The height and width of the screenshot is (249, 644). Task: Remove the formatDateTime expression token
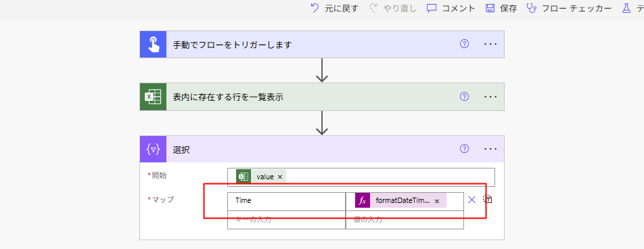pos(437,201)
